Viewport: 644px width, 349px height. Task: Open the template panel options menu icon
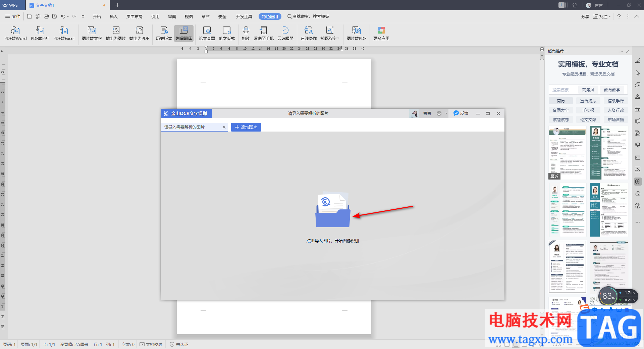(x=621, y=51)
